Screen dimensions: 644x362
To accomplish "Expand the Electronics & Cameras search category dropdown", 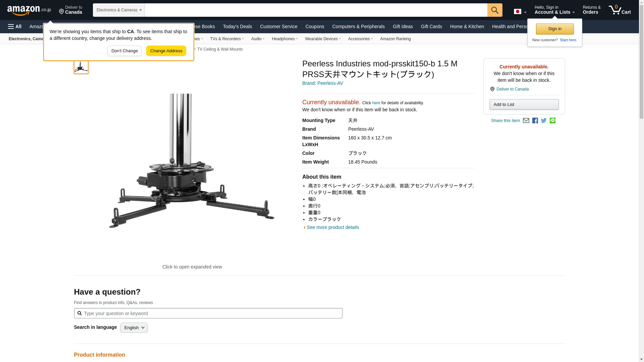I will click(119, 10).
